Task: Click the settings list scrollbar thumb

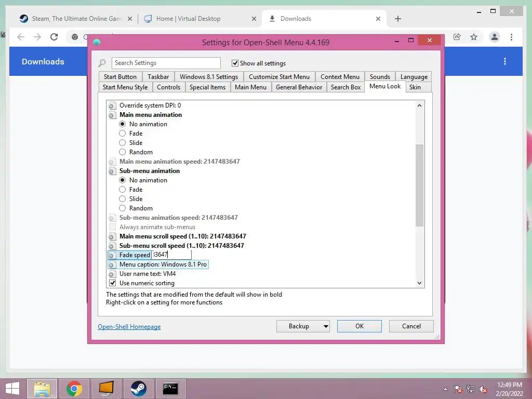Action: 419,185
